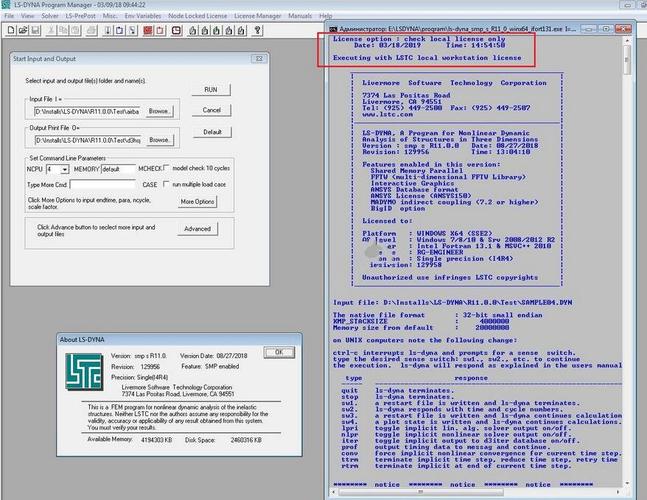Viewport: 647px width, 500px height.
Task: Open the Misc. menu
Action: [110, 16]
